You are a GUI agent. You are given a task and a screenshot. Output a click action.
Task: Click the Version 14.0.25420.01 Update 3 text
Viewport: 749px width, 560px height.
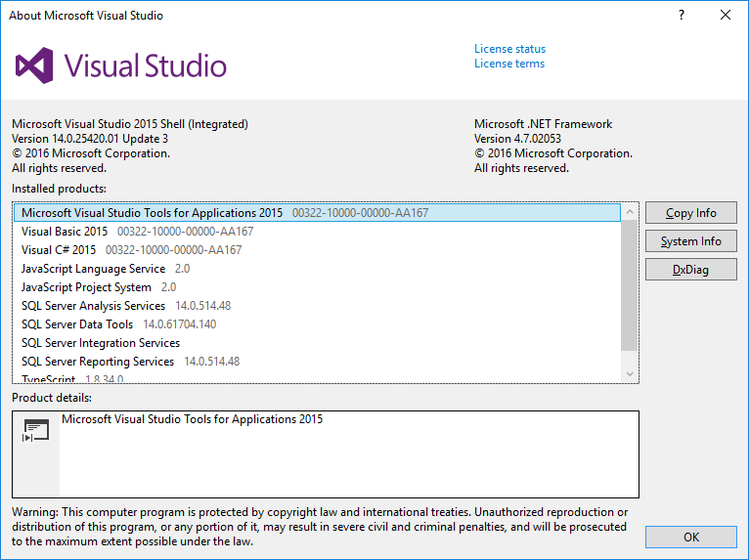point(90,139)
